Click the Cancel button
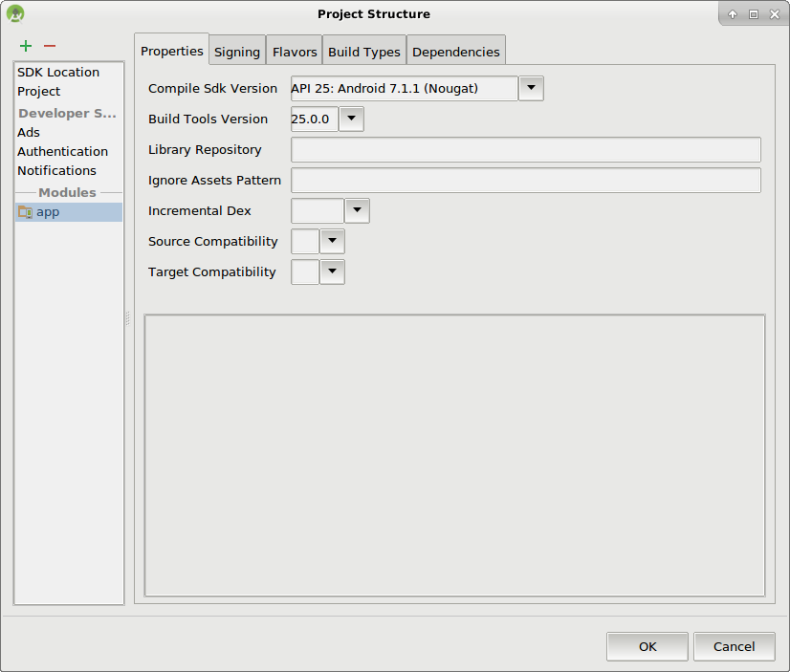The height and width of the screenshot is (672, 790). coord(734,646)
